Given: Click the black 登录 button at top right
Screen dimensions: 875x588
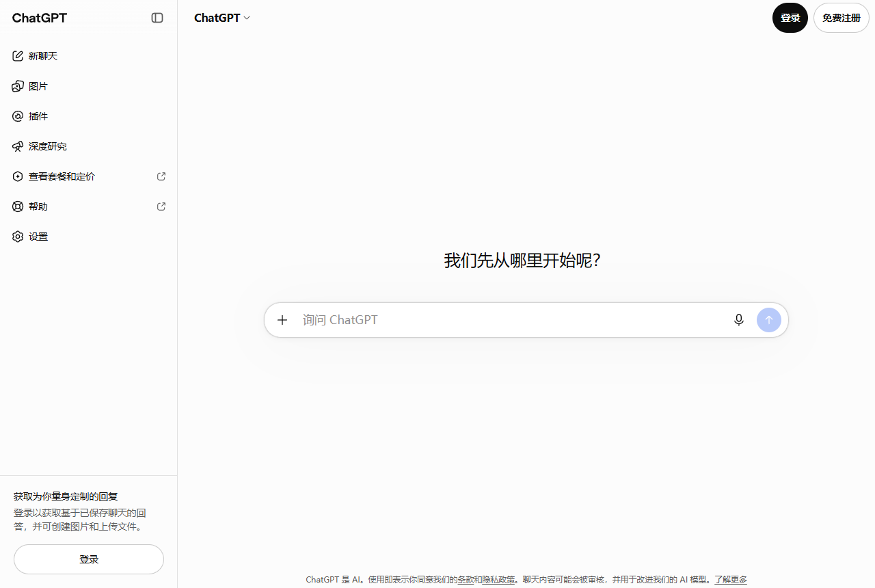Looking at the screenshot, I should [790, 18].
